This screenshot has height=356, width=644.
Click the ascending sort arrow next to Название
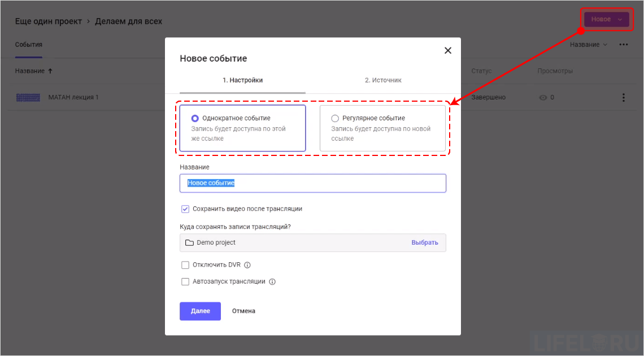[50, 71]
